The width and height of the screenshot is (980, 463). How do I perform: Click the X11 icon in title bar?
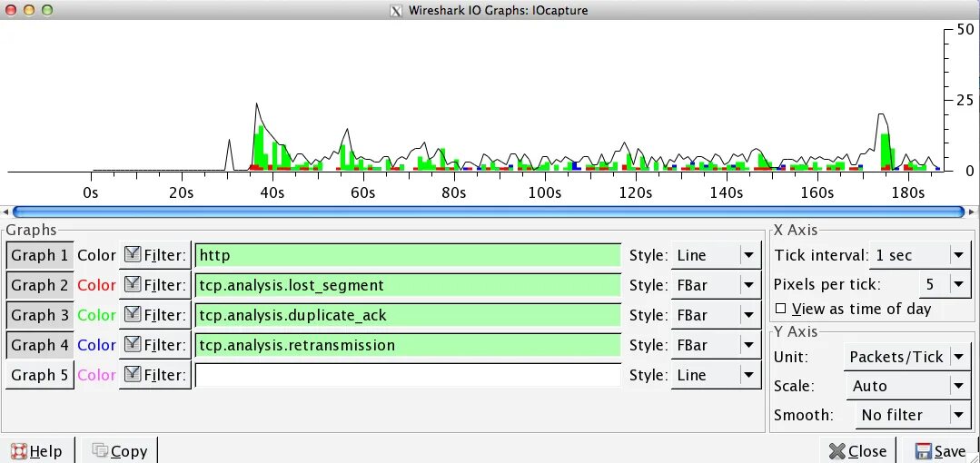396,10
